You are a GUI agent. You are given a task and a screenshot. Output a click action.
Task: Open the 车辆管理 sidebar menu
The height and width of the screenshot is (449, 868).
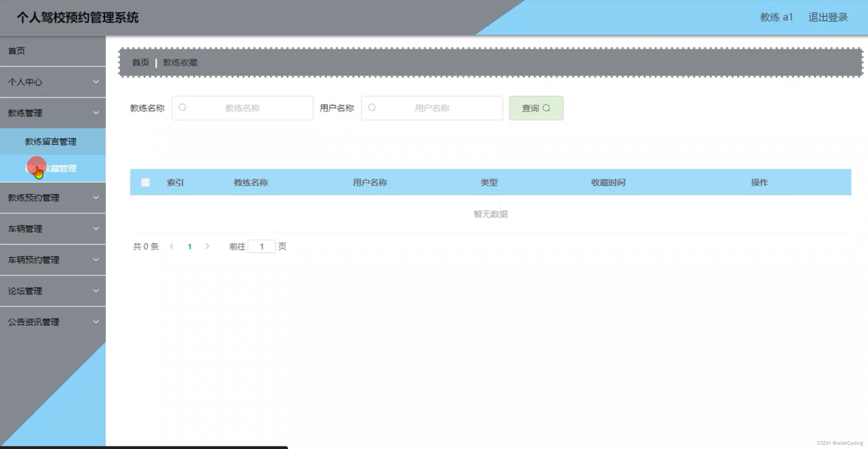coord(53,228)
